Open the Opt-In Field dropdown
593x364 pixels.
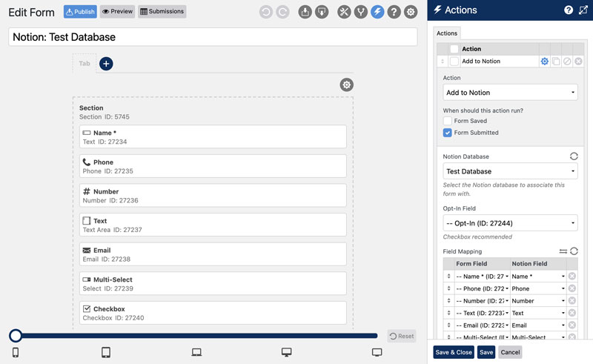[510, 223]
